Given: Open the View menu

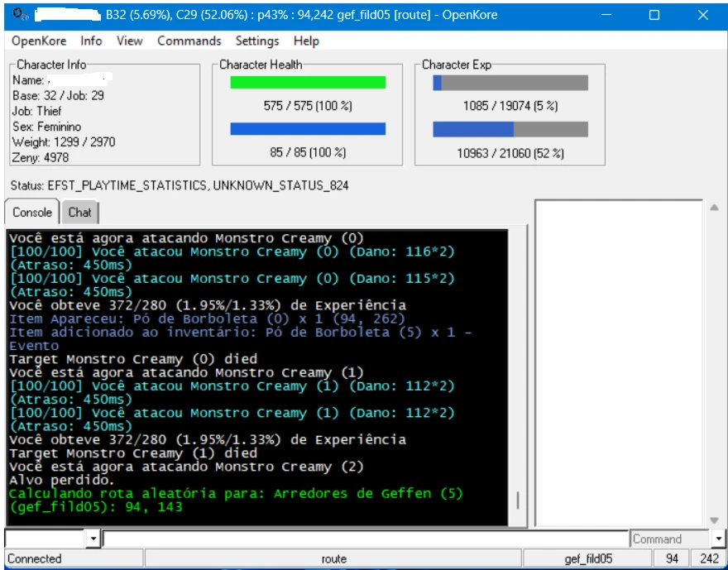Looking at the screenshot, I should pyautogui.click(x=129, y=41).
